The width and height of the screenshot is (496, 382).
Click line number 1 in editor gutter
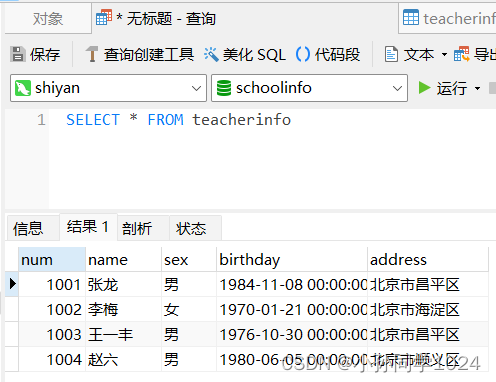[41, 120]
